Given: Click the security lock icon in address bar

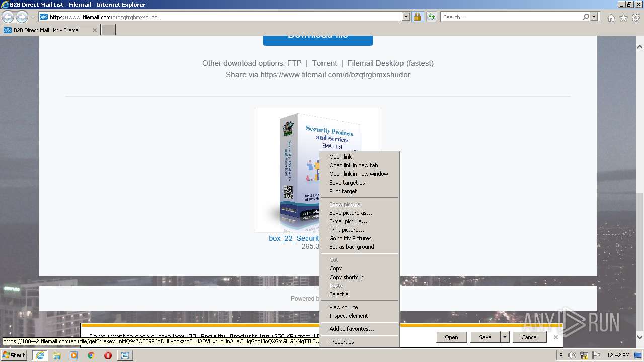Looking at the screenshot, I should click(x=417, y=17).
